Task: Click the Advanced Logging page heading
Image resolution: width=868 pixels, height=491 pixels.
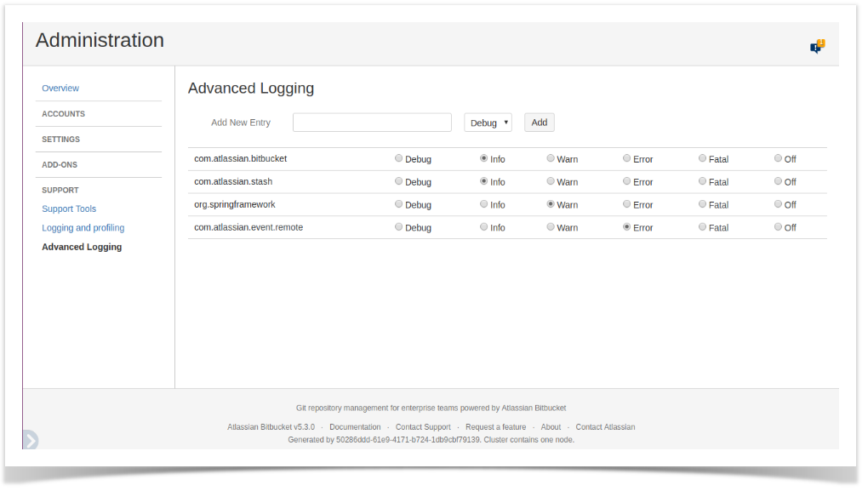Action: click(x=251, y=88)
